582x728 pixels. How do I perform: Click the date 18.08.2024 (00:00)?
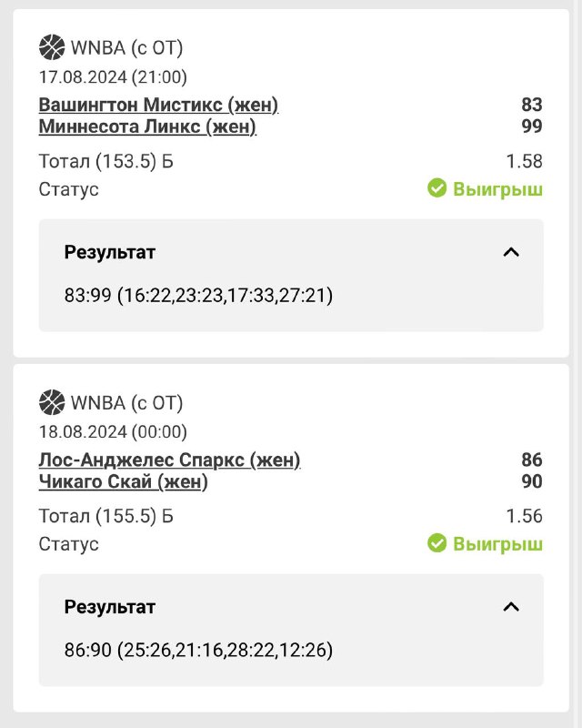[x=113, y=432]
